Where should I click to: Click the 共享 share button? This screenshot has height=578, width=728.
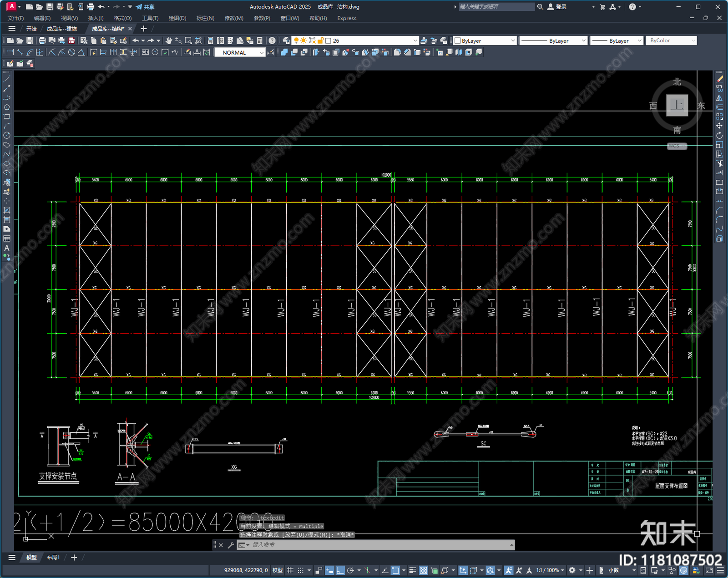coord(145,7)
